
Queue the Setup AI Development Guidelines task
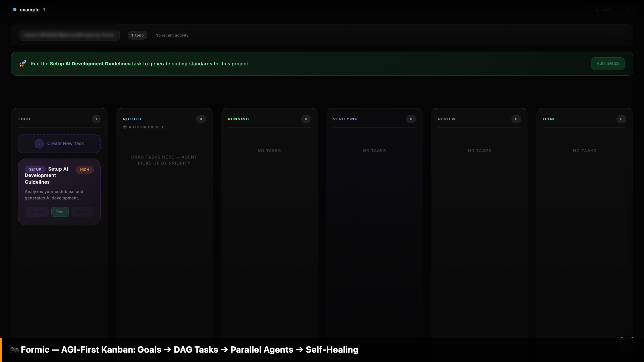click(x=37, y=212)
